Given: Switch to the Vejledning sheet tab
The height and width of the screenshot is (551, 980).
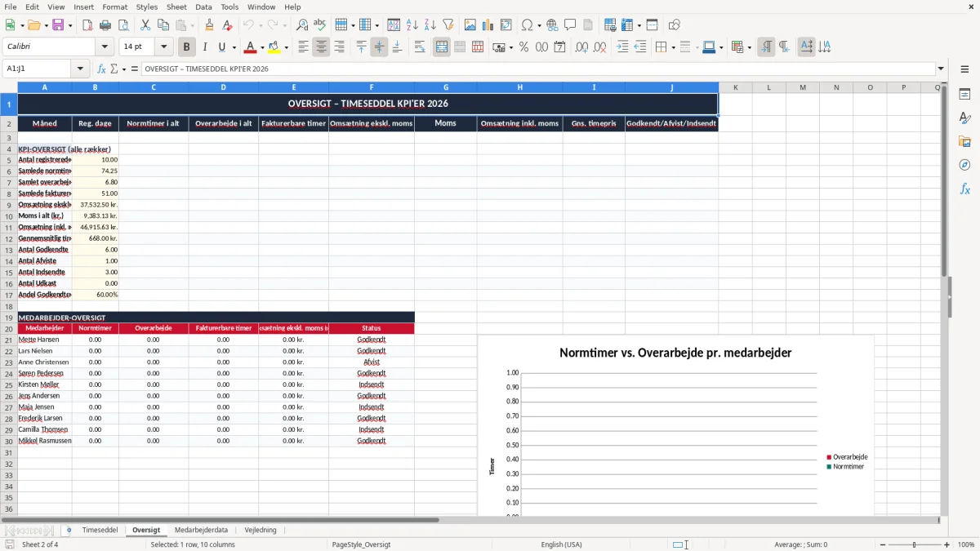Looking at the screenshot, I should pos(261,530).
